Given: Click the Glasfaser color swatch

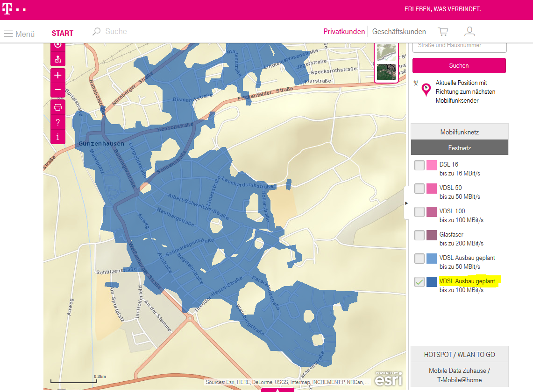Looking at the screenshot, I should tap(431, 235).
